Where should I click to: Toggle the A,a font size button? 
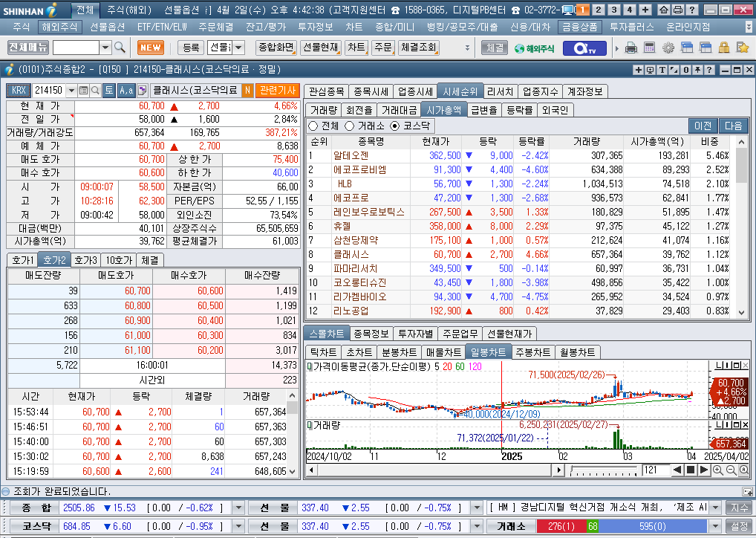(126, 90)
